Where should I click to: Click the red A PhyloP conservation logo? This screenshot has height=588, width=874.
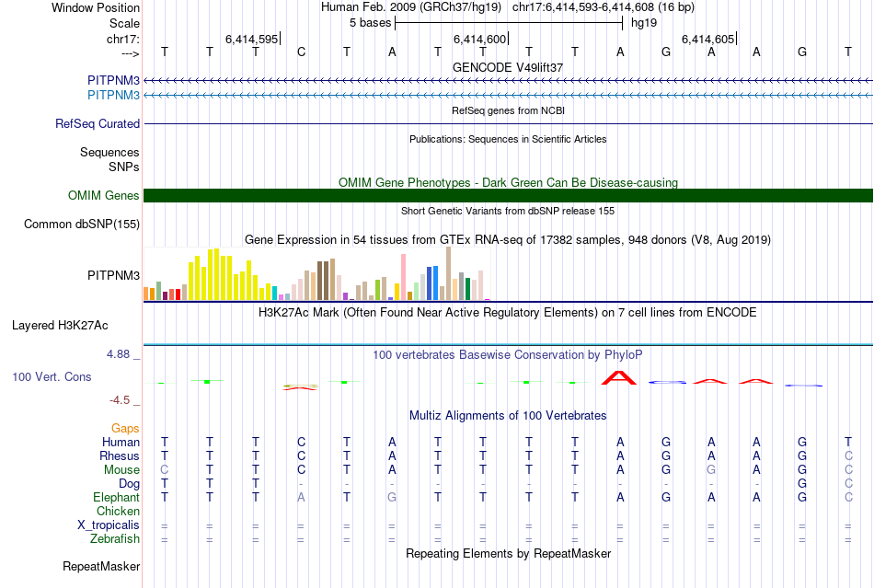(x=619, y=377)
